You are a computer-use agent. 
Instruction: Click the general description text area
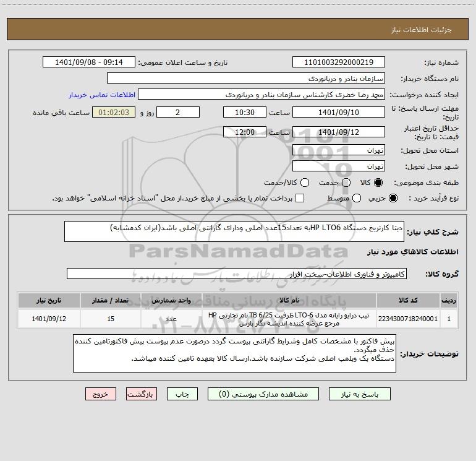pyautogui.click(x=234, y=231)
